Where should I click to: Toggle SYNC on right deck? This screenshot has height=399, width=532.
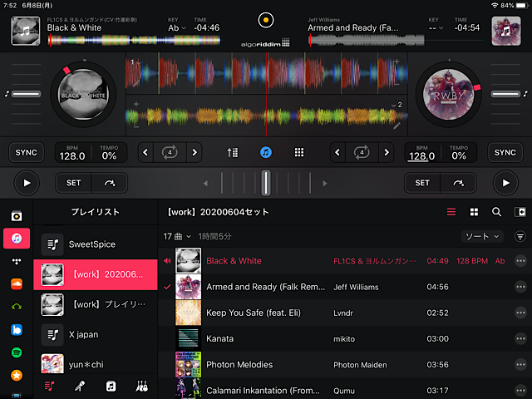click(505, 152)
